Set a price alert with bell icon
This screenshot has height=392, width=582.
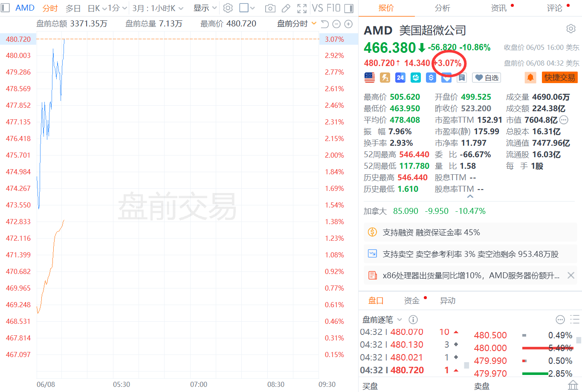[530, 78]
